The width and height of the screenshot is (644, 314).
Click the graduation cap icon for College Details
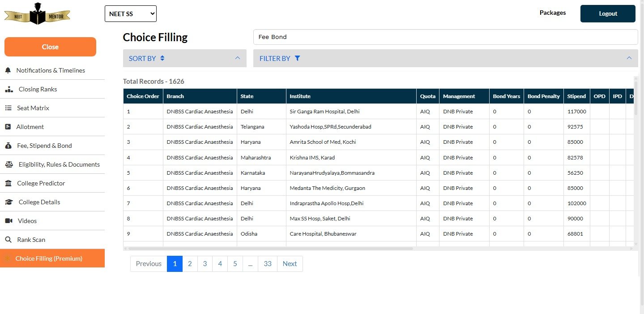(9, 202)
